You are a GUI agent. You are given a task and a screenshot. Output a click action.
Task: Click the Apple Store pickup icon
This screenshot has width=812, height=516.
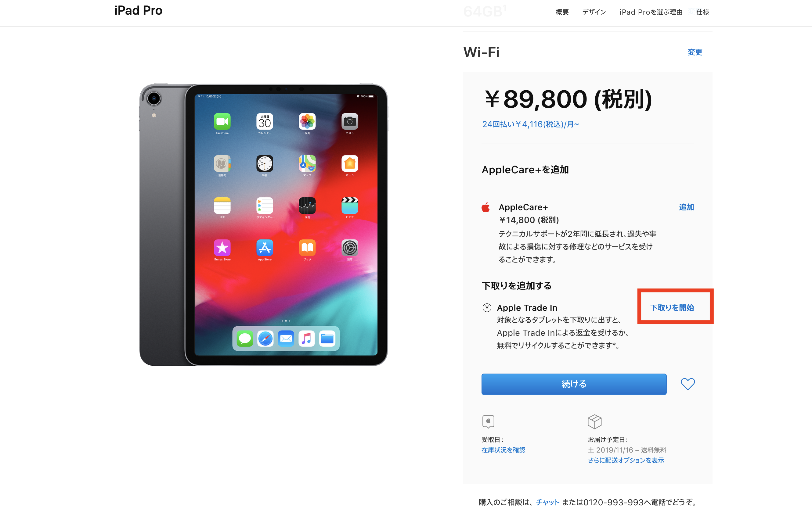pyautogui.click(x=488, y=422)
